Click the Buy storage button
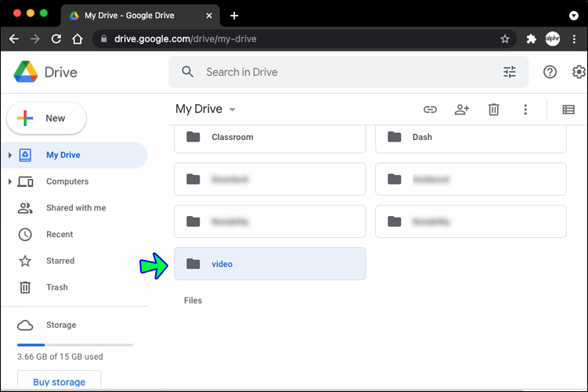 pyautogui.click(x=59, y=382)
